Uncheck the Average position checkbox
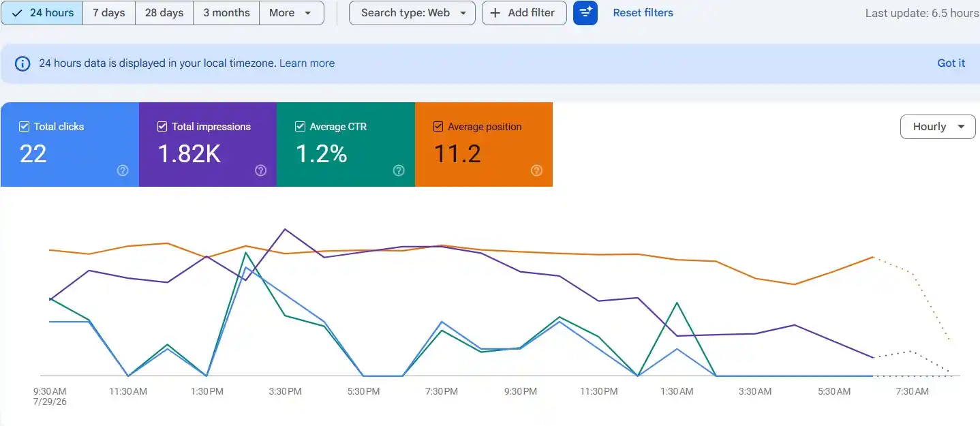Viewport: 980px width, 426px height. (438, 126)
